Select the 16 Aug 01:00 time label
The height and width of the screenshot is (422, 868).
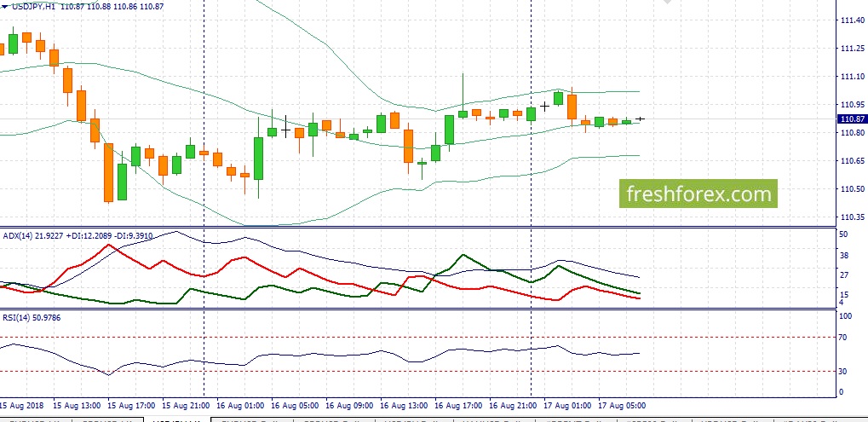pos(239,406)
